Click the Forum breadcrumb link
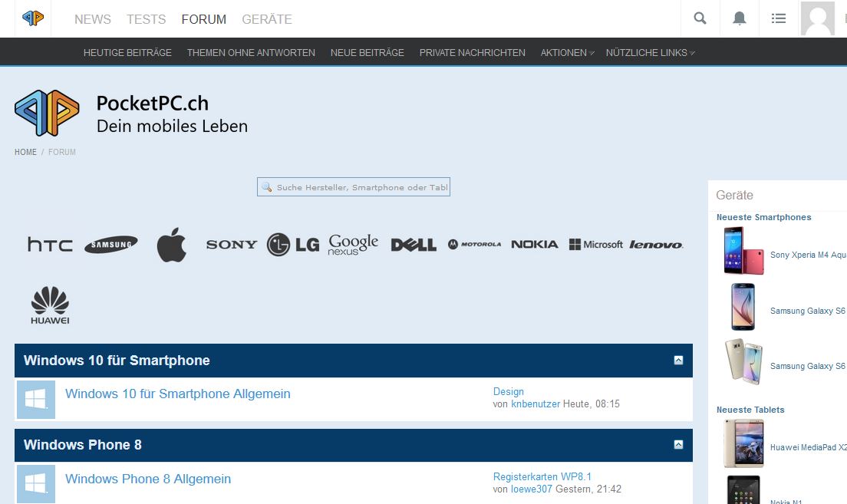 (62, 153)
